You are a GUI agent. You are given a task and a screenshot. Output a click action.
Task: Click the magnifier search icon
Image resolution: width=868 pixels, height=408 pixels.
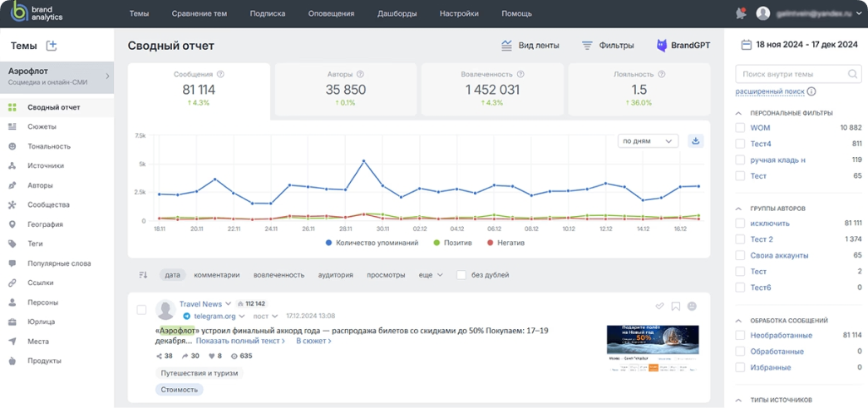[x=852, y=74]
